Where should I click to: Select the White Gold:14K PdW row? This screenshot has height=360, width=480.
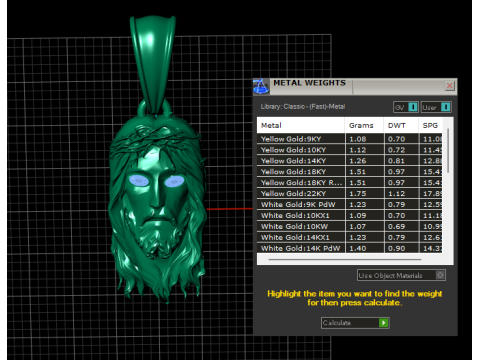[x=350, y=248]
